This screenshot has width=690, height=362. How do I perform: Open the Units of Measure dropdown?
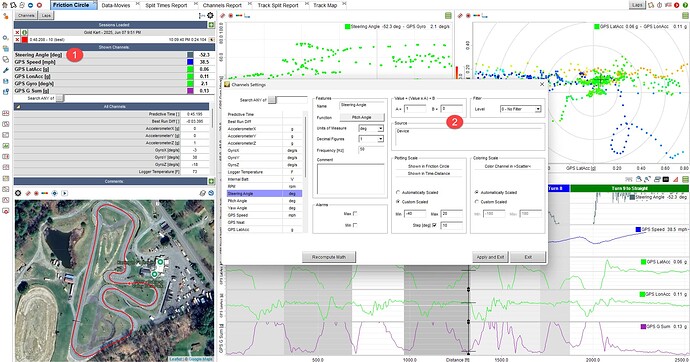[x=371, y=128]
